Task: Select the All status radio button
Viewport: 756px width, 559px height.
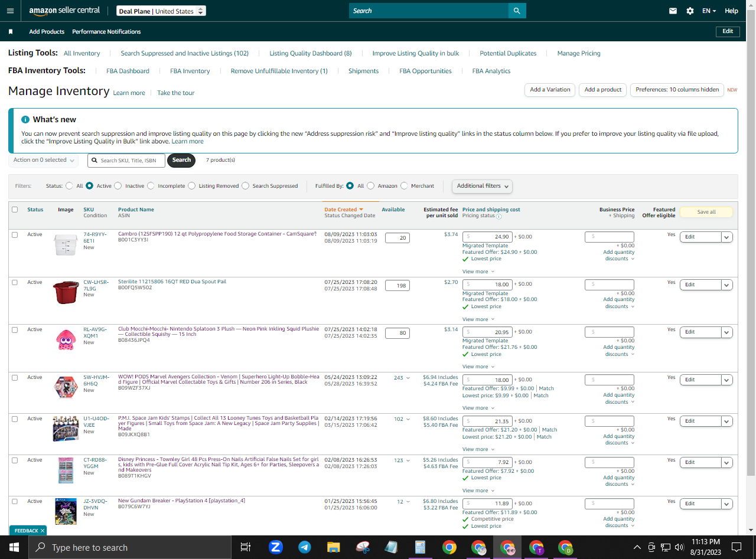Action: coord(70,186)
